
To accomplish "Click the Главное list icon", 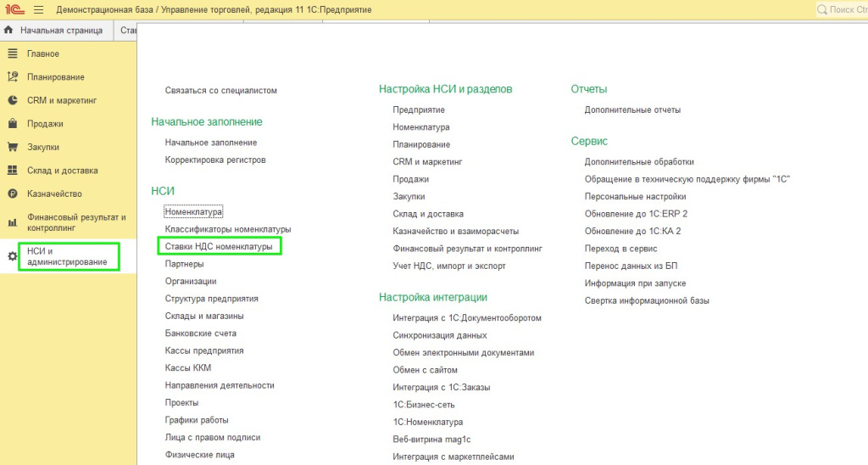I will pos(12,53).
